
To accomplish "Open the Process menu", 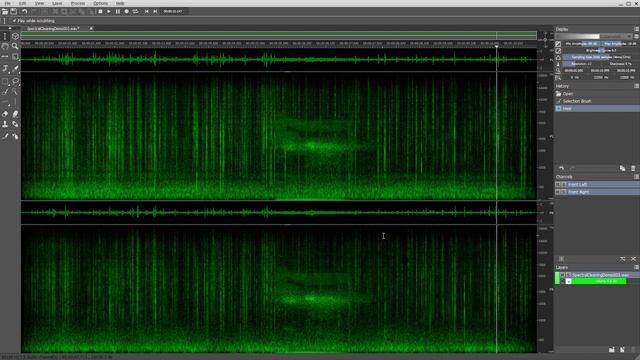I will pos(78,3).
